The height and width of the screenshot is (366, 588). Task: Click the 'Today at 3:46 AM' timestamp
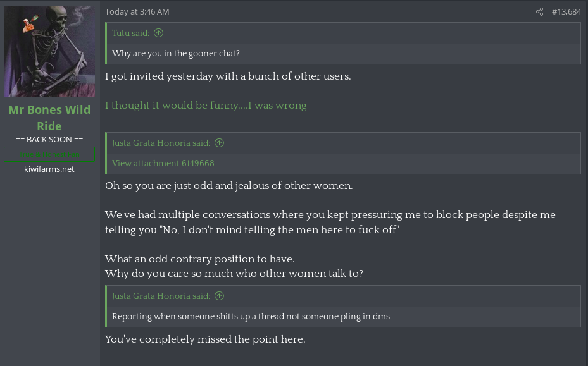(x=137, y=12)
